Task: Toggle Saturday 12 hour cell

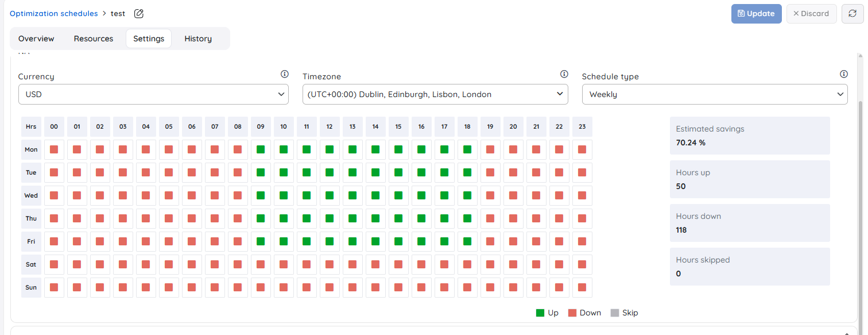Action: click(x=330, y=264)
